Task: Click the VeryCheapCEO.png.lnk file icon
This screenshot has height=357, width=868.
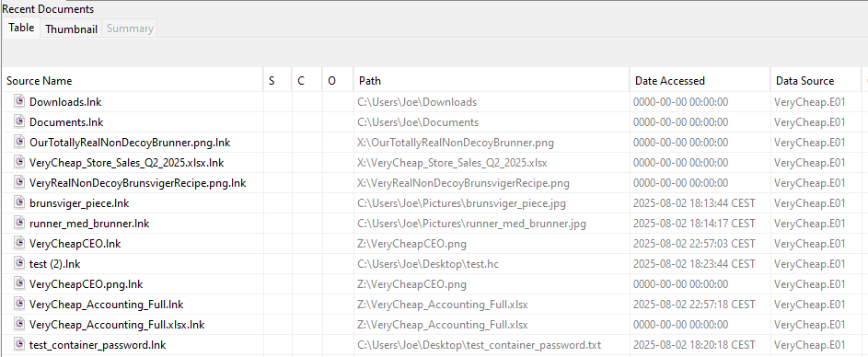Action: point(20,284)
